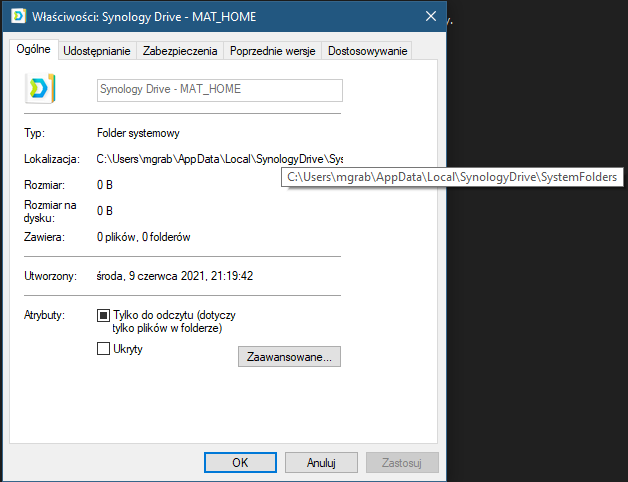
Task: Confirm with the OK button
Action: click(x=240, y=463)
